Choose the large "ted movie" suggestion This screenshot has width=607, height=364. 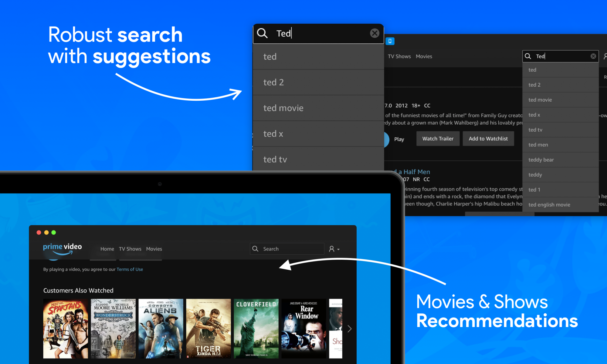click(x=318, y=108)
